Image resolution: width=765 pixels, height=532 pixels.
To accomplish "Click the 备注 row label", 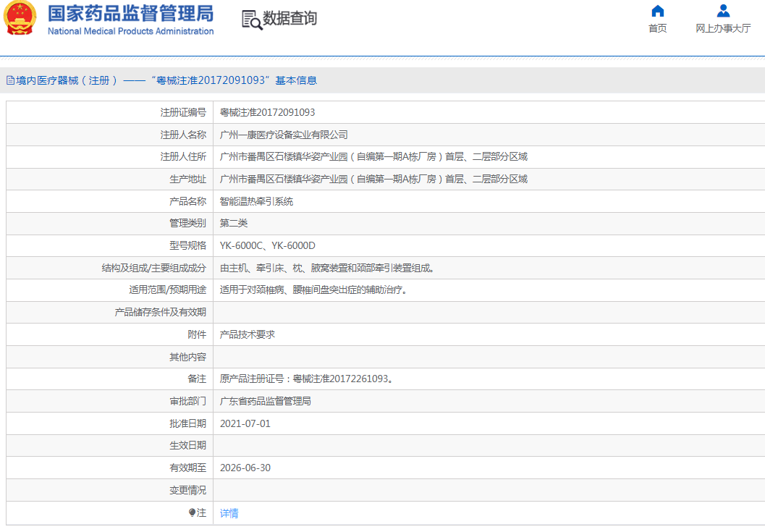I will (x=197, y=379).
